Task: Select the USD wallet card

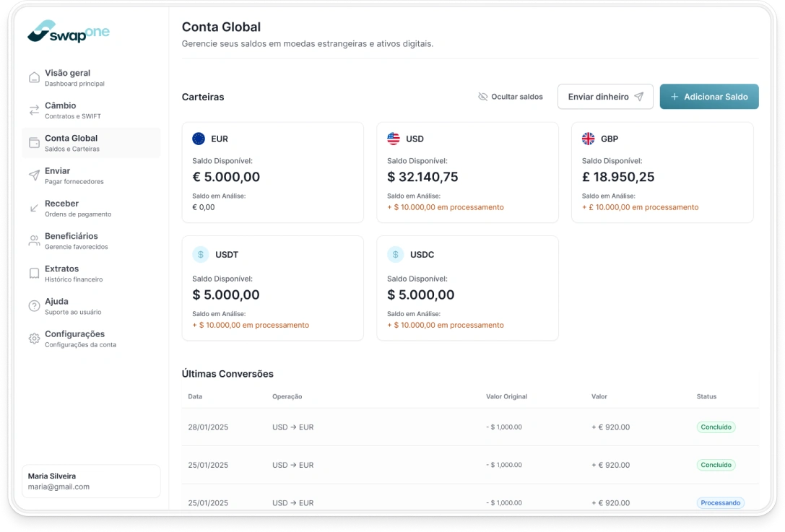Action: click(x=467, y=173)
